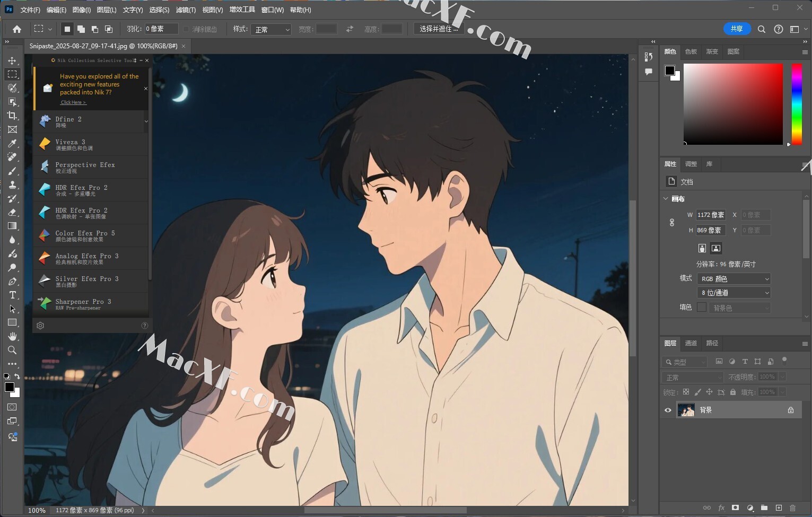The width and height of the screenshot is (812, 517).
Task: Select New Selection mode button
Action: pyautogui.click(x=67, y=29)
